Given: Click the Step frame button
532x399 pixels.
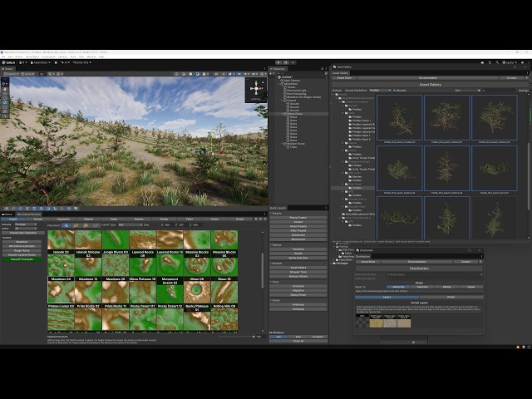Looking at the screenshot, I should tap(293, 62).
